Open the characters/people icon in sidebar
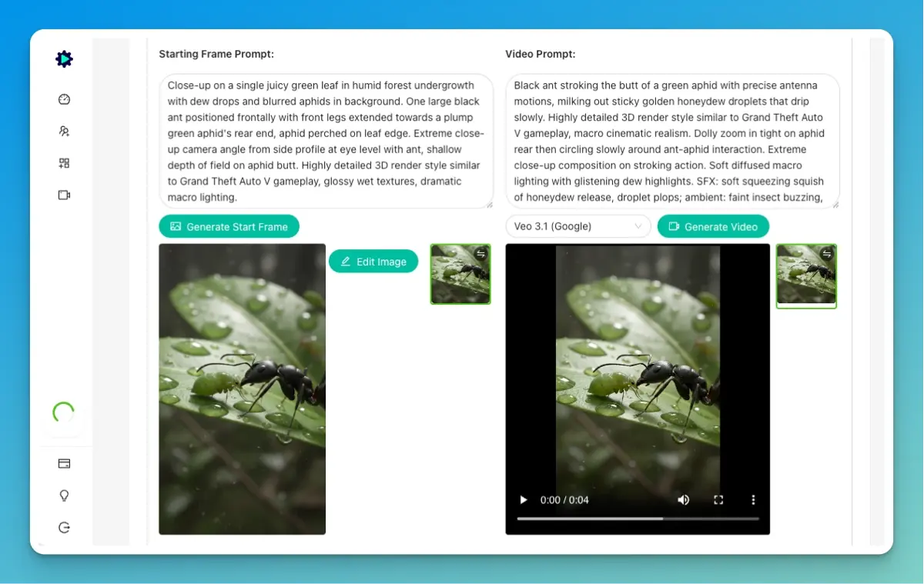Image resolution: width=924 pixels, height=584 pixels. pos(64,132)
